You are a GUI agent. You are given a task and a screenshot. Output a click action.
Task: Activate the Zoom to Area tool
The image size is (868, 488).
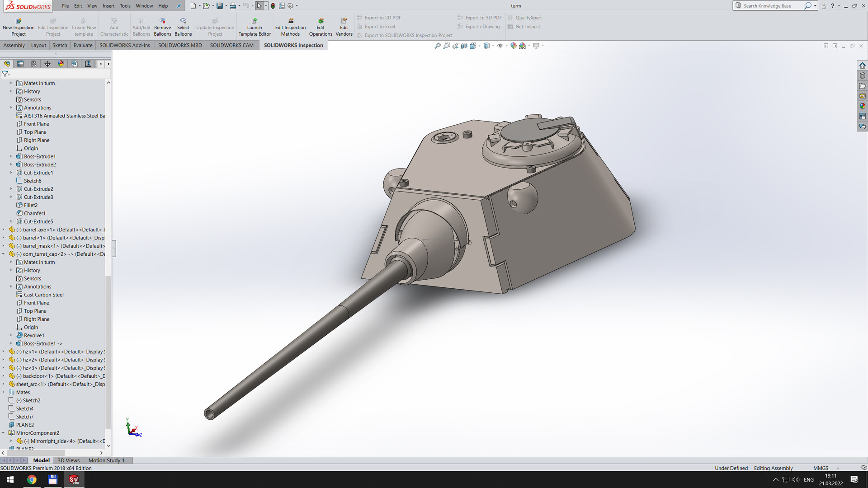446,46
